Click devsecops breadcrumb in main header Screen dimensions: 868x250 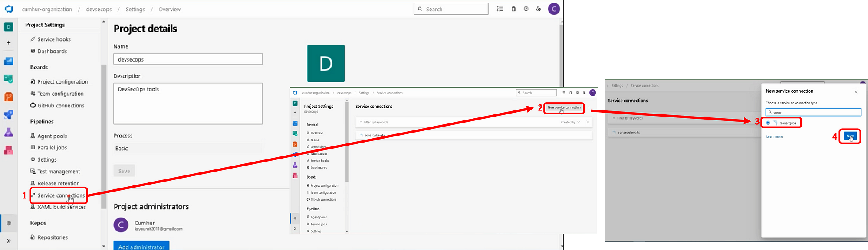[99, 9]
